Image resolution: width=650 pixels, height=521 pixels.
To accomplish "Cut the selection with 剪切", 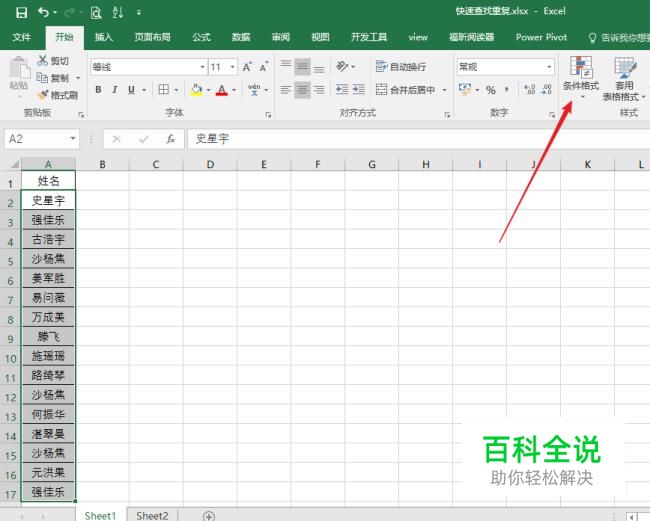I will [53, 61].
